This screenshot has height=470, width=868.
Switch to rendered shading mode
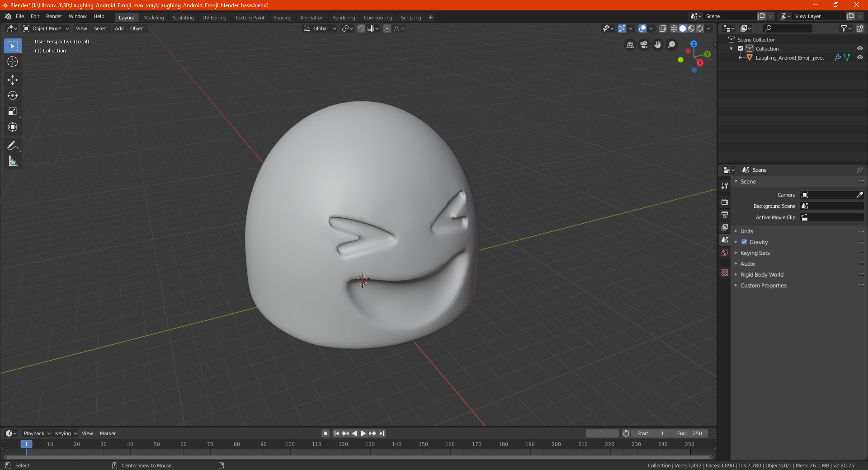click(x=700, y=28)
